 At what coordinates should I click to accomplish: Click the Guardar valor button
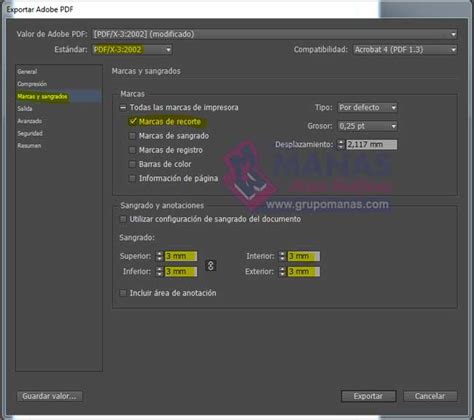coord(50,396)
